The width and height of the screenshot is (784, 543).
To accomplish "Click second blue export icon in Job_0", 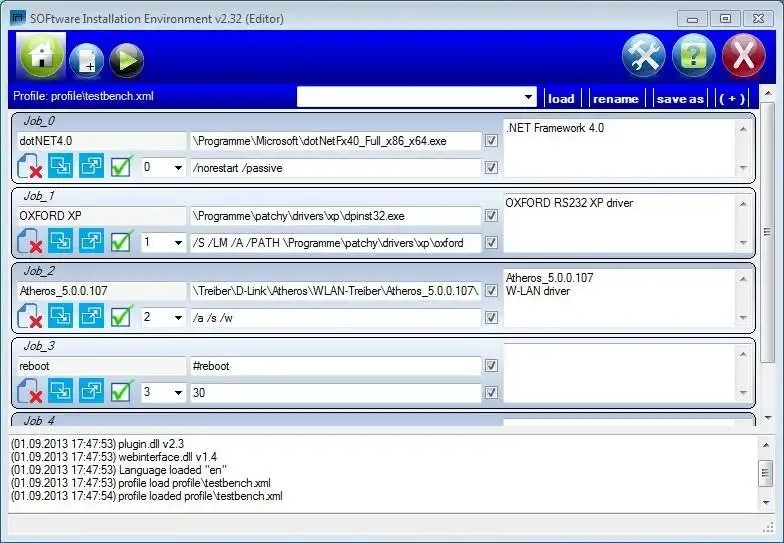I will [x=91, y=166].
